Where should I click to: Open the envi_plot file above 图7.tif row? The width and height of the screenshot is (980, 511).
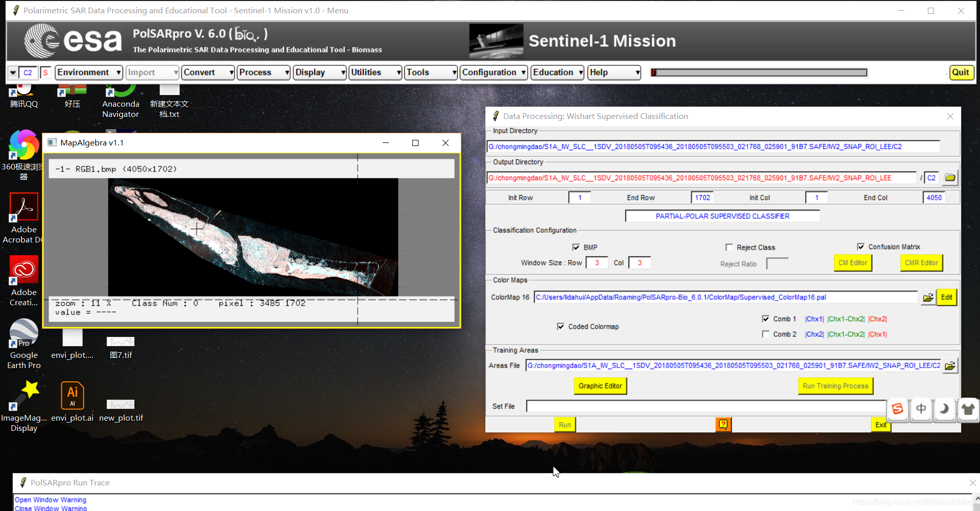point(72,344)
